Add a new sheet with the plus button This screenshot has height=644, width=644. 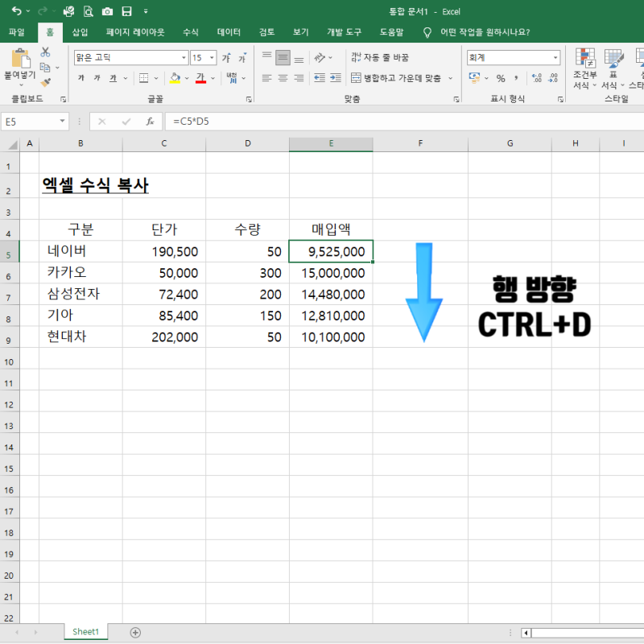[135, 632]
